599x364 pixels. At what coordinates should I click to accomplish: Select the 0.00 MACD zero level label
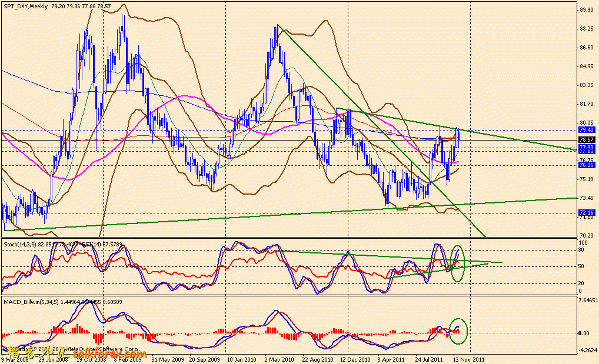[584, 333]
